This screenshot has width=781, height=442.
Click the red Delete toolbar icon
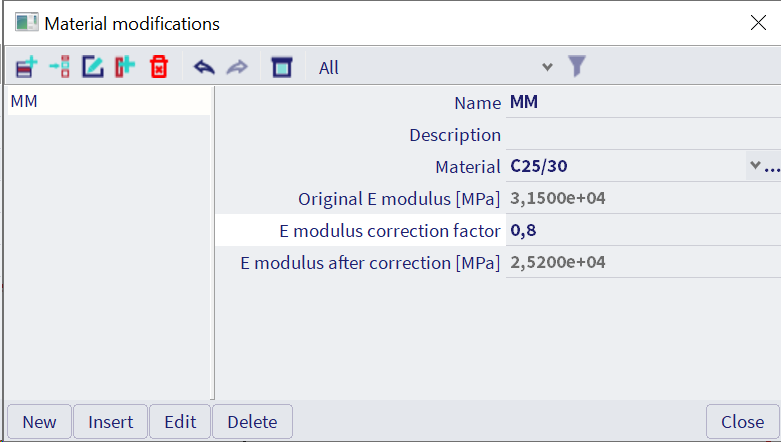(158, 67)
